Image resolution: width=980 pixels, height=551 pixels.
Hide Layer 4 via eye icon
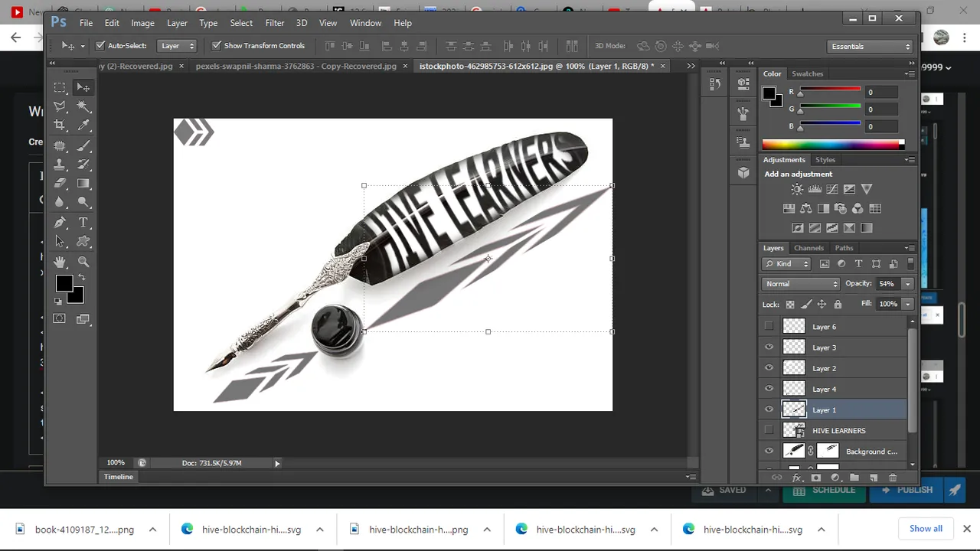point(769,388)
